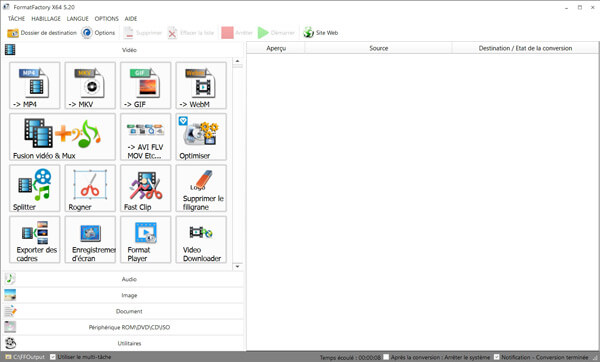The height and width of the screenshot is (362, 600).
Task: Open the AIDE menu
Action: pyautogui.click(x=131, y=18)
